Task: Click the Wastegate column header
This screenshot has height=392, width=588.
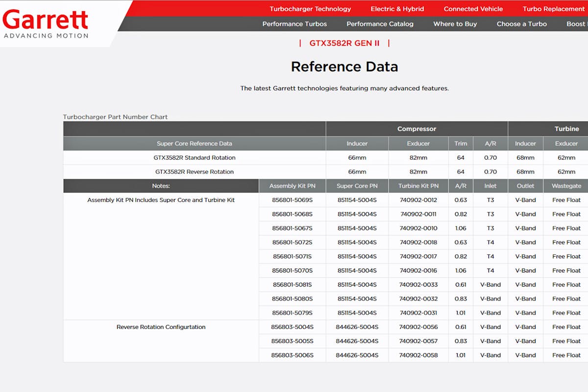Action: click(x=566, y=186)
